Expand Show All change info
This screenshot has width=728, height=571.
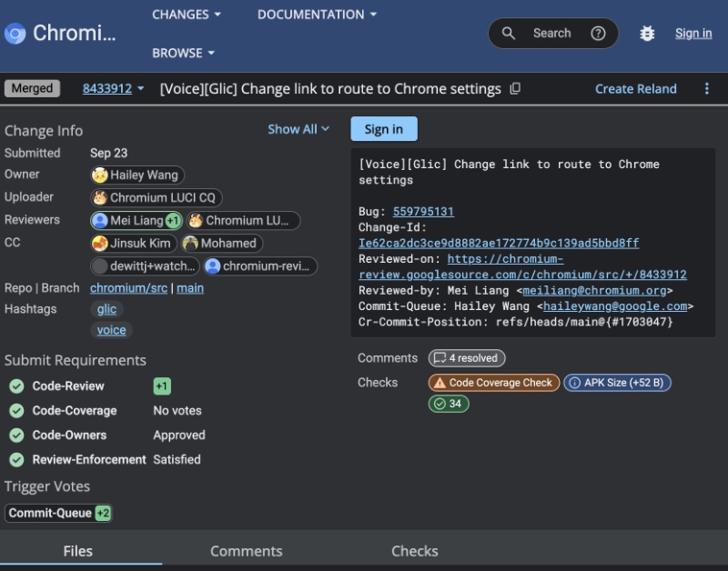click(x=298, y=129)
